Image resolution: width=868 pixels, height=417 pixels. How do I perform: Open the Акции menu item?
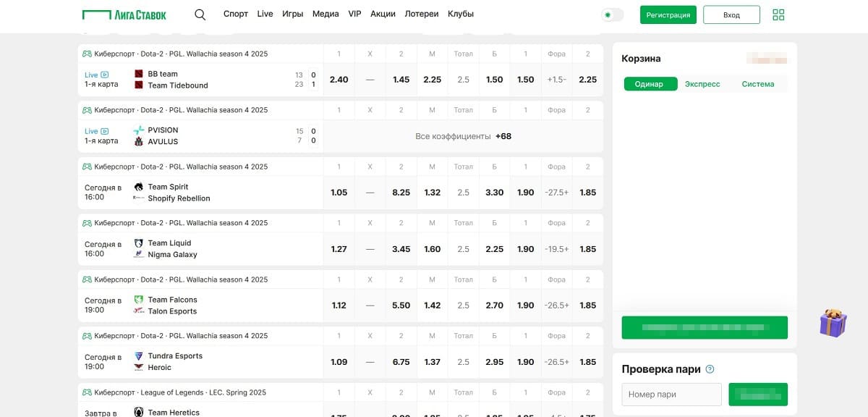click(383, 14)
